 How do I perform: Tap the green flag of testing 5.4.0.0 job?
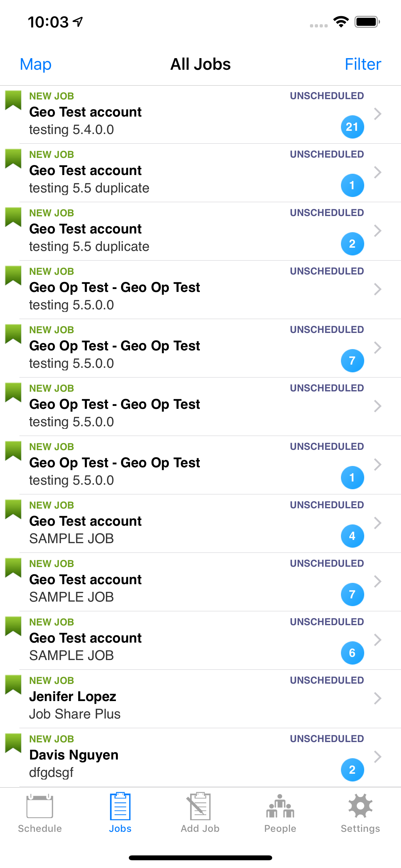click(13, 100)
